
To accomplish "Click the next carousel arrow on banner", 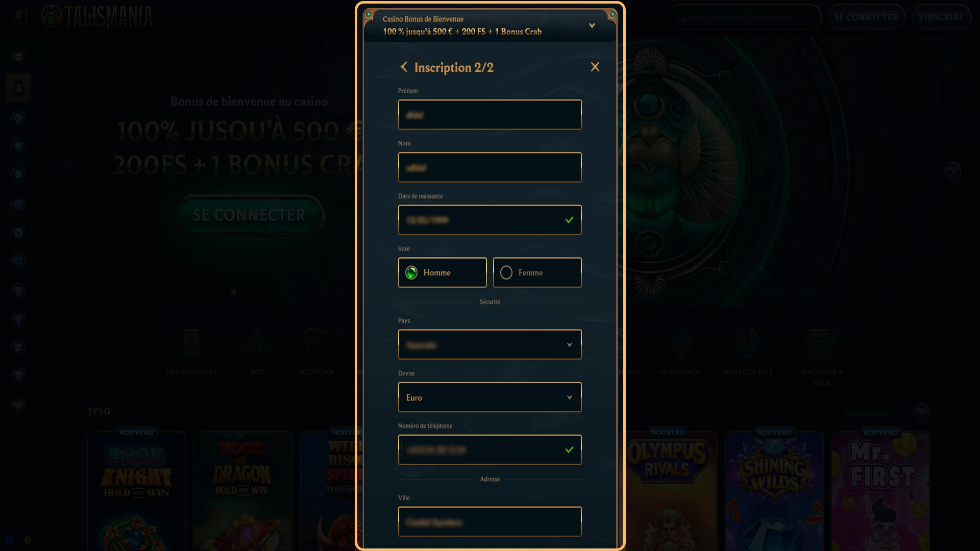I will 952,172.
